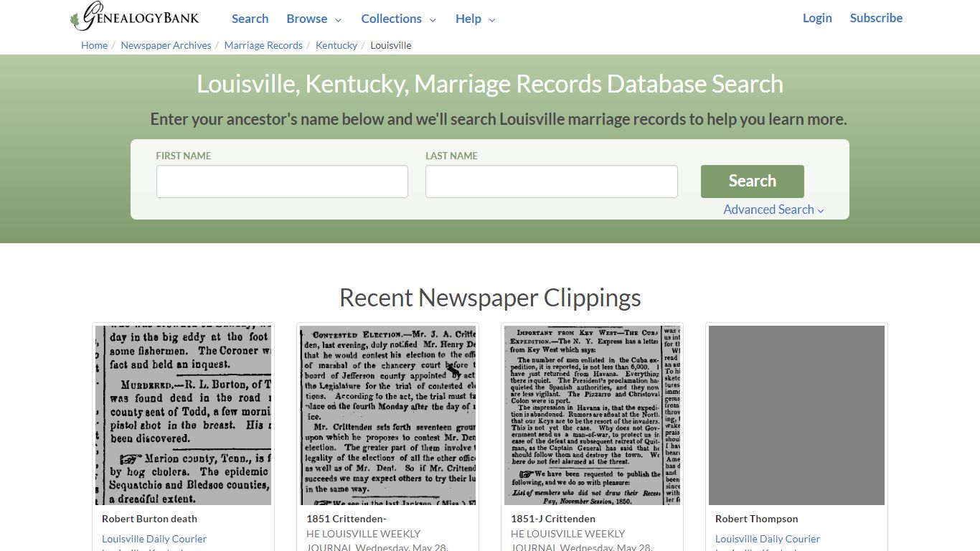Expand the Browse dropdown menu
This screenshot has width=980, height=551.
tap(314, 19)
